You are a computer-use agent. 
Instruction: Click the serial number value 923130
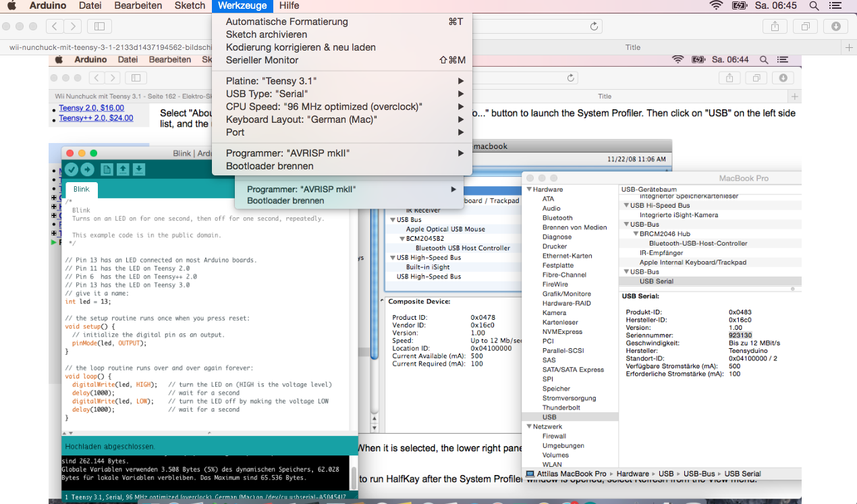click(x=740, y=335)
